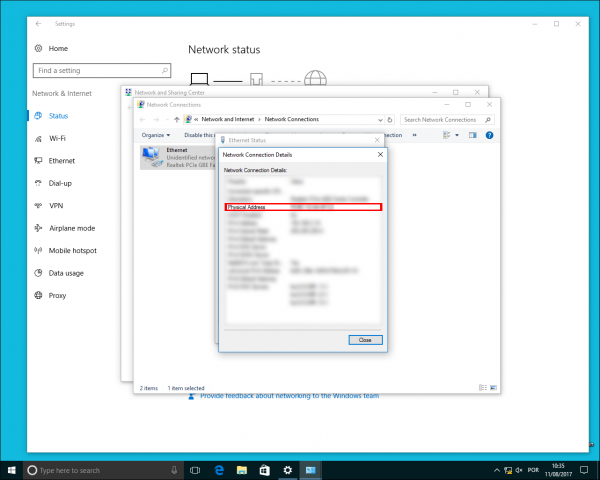Show more toolbar commands chevron

tap(414, 135)
